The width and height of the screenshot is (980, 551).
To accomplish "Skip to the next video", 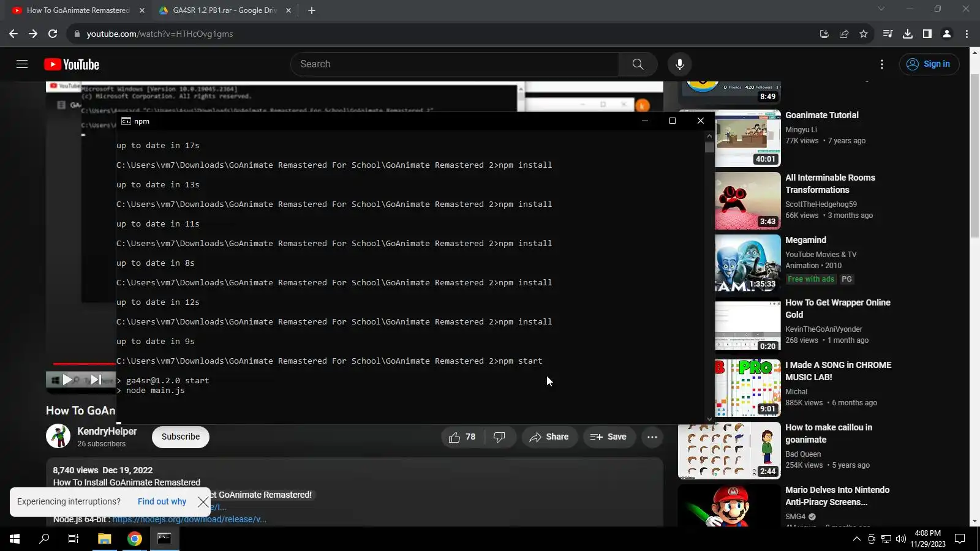I will point(96,380).
